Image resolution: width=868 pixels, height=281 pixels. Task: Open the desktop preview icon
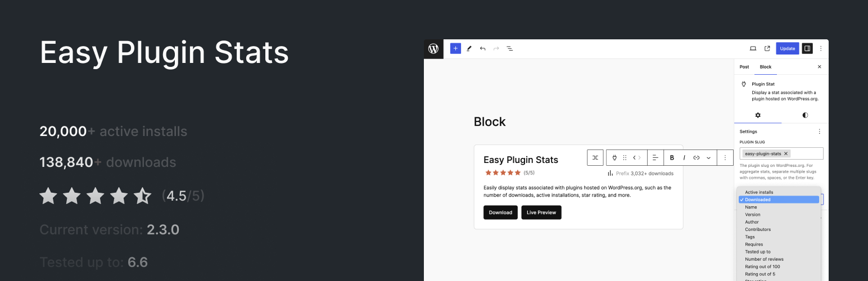753,48
